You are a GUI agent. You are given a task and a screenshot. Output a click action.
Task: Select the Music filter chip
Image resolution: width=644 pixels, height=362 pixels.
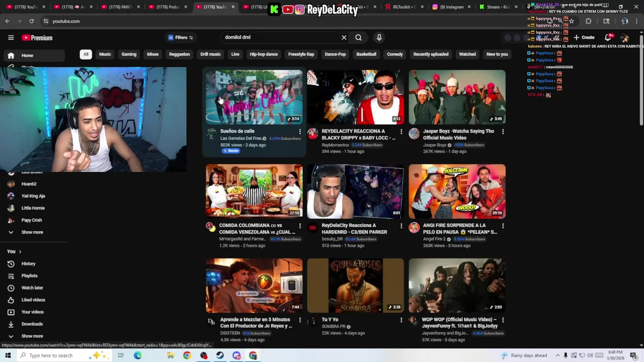click(x=105, y=54)
